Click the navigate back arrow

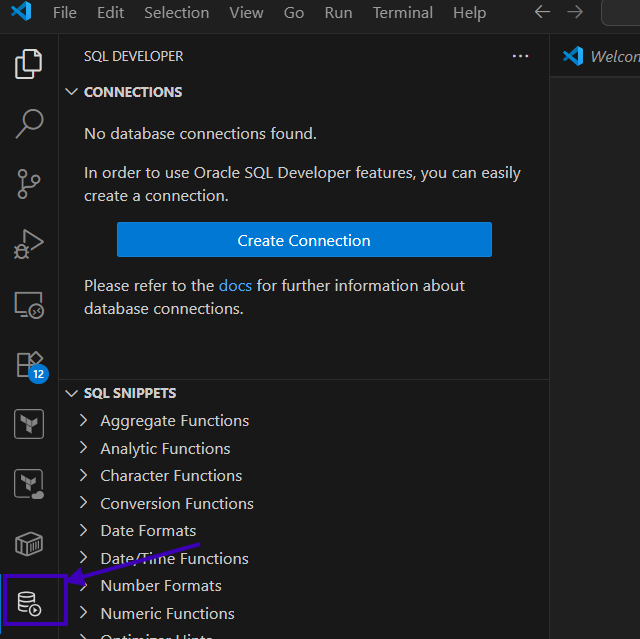(542, 13)
